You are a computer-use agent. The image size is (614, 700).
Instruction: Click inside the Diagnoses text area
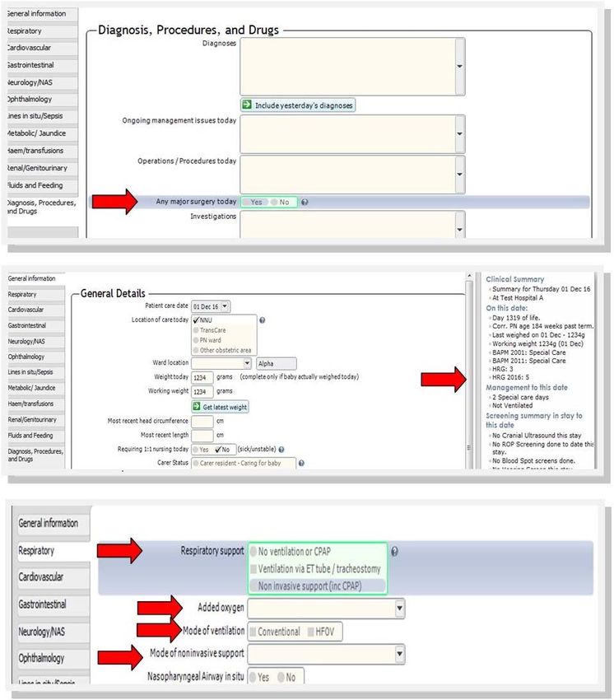[347, 67]
